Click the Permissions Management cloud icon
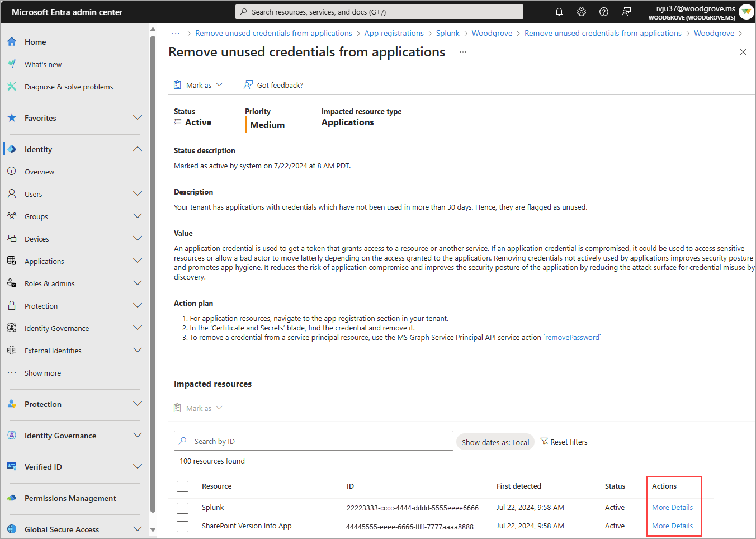This screenshot has width=756, height=539. coord(12,498)
